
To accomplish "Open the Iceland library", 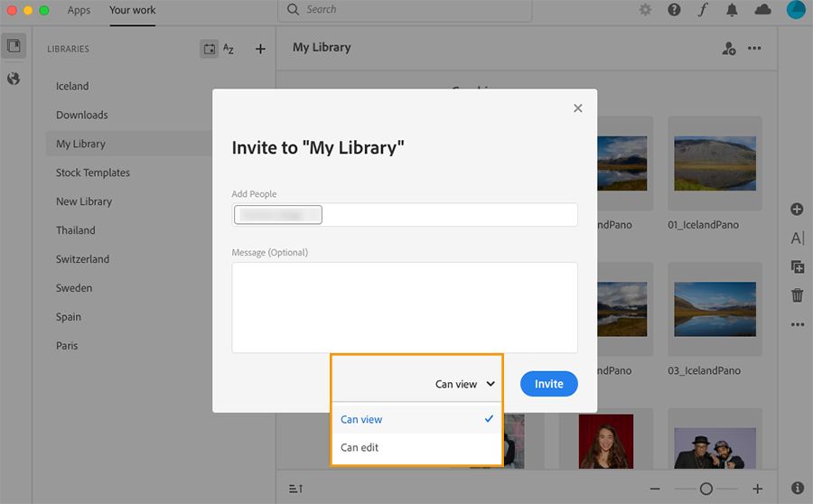I will coord(72,86).
